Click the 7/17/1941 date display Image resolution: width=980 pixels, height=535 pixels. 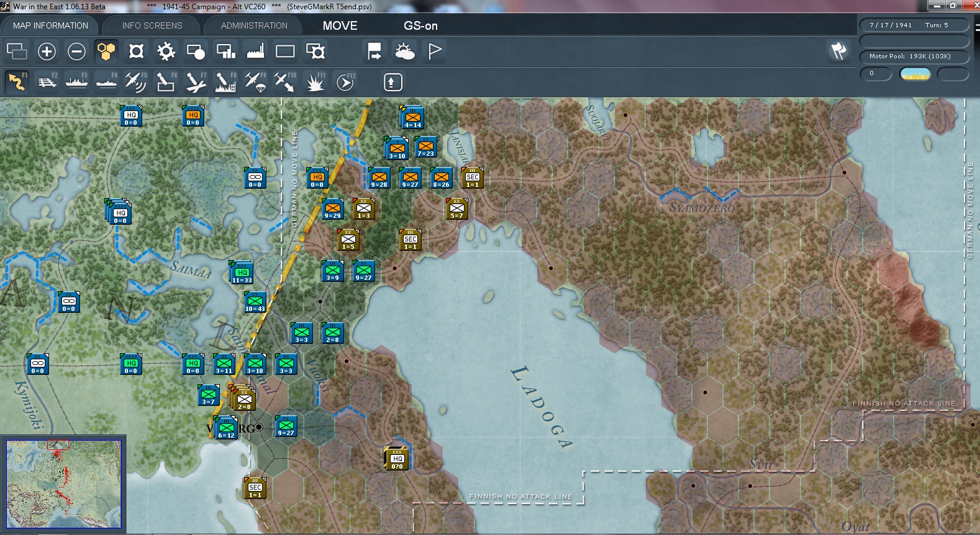click(x=891, y=25)
